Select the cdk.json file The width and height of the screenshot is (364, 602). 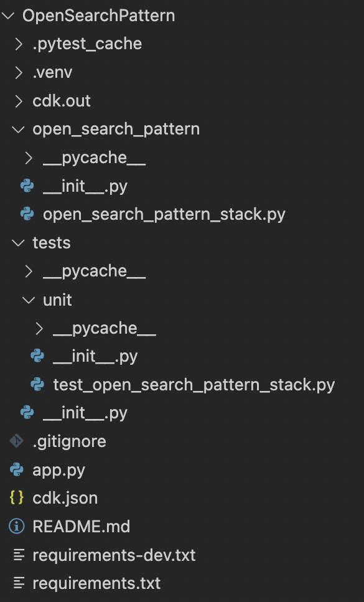pos(65,498)
